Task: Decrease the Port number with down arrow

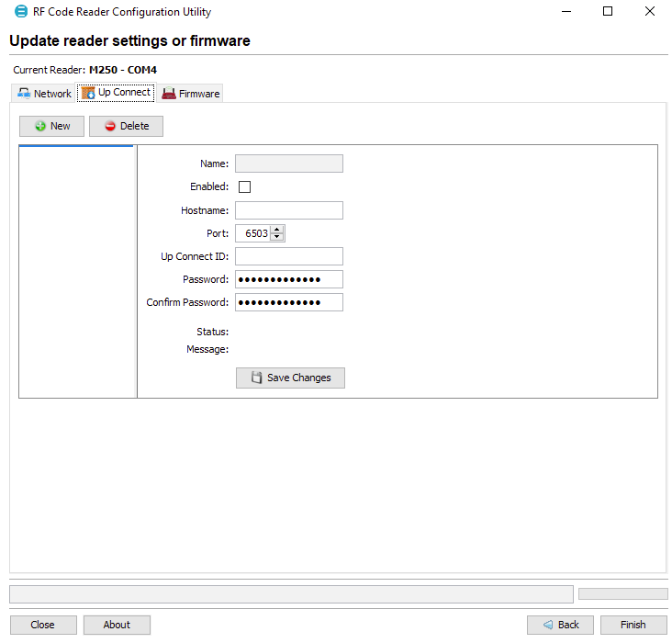Action: (x=277, y=237)
